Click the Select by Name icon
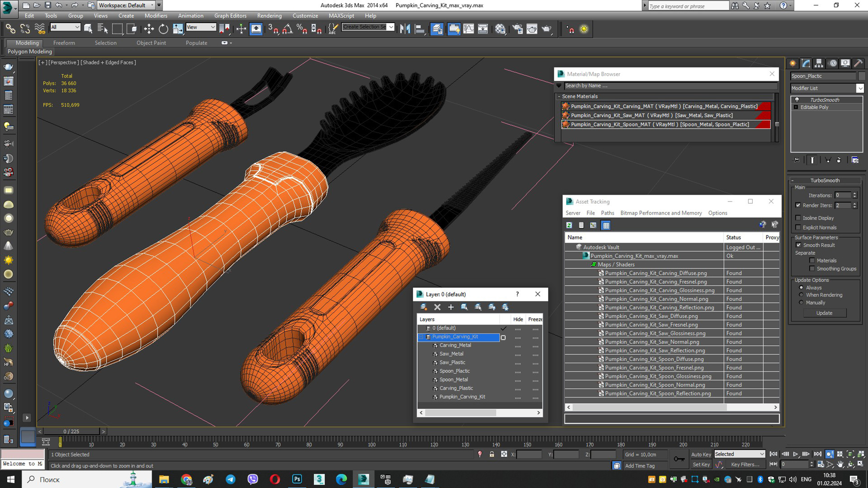868x488 pixels. click(102, 28)
